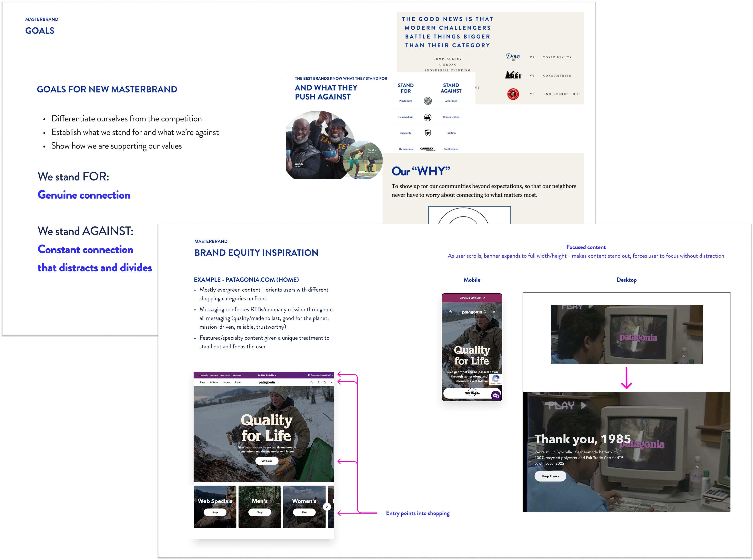753x560 pixels.
Task: Click Shop Fleece button
Action: pos(550,476)
